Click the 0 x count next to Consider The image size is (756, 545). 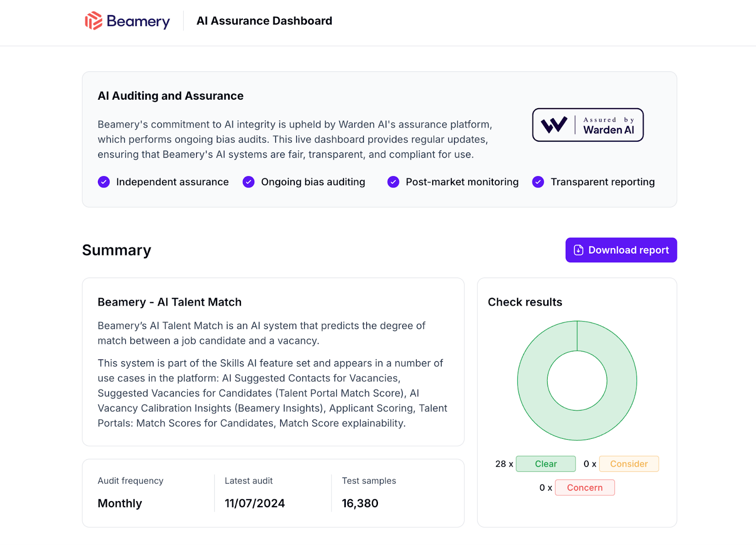coord(590,464)
